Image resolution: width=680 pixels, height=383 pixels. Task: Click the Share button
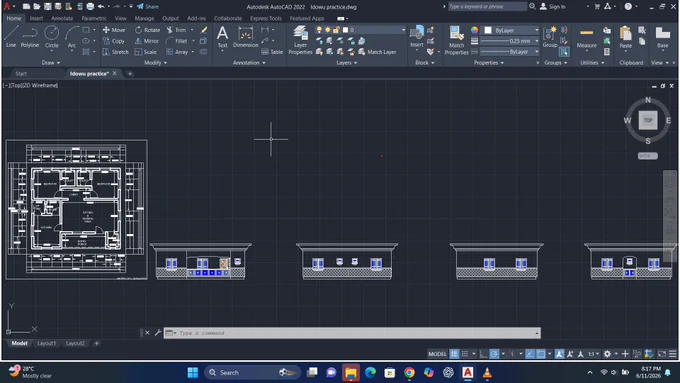(147, 7)
